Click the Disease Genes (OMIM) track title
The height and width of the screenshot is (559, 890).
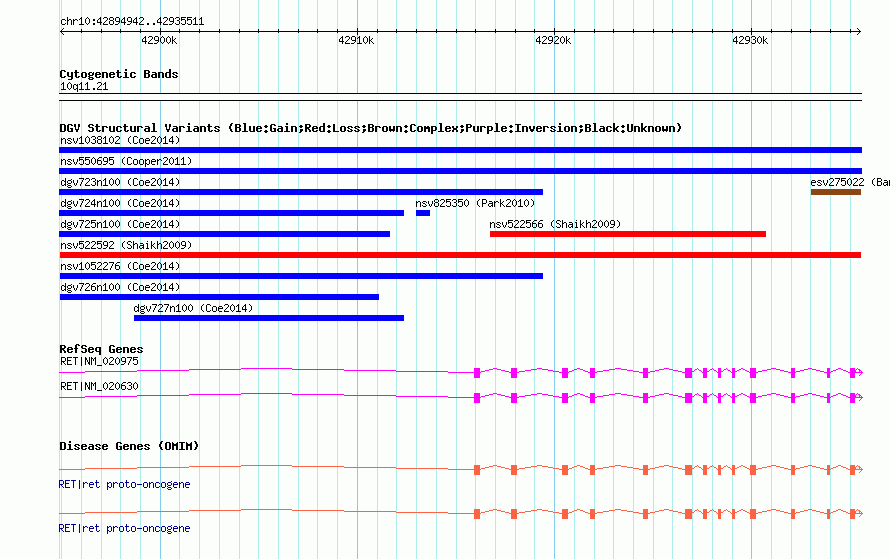point(129,446)
